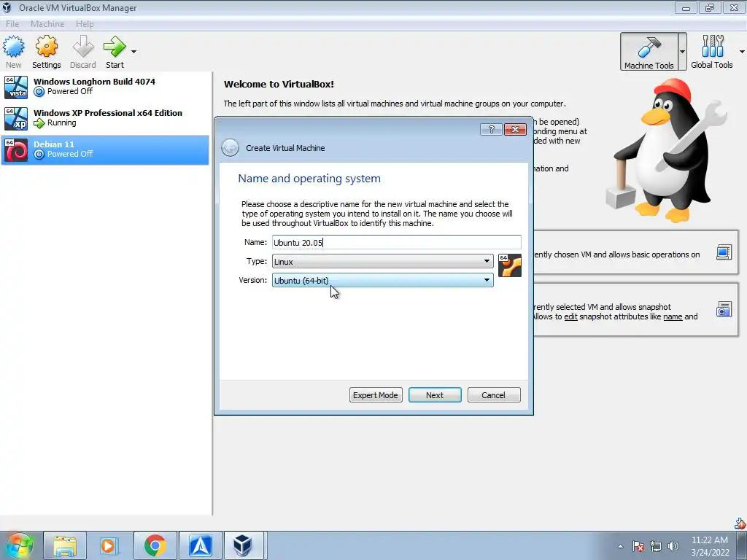The height and width of the screenshot is (560, 747).
Task: Open the File menu
Action: coord(12,24)
